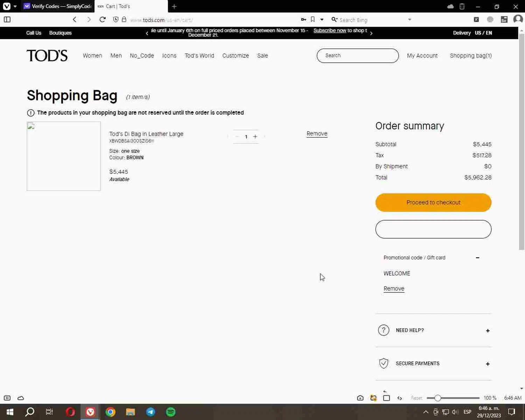Toggle the side panel from address bar
The width and height of the screenshot is (525, 420).
pos(7,20)
